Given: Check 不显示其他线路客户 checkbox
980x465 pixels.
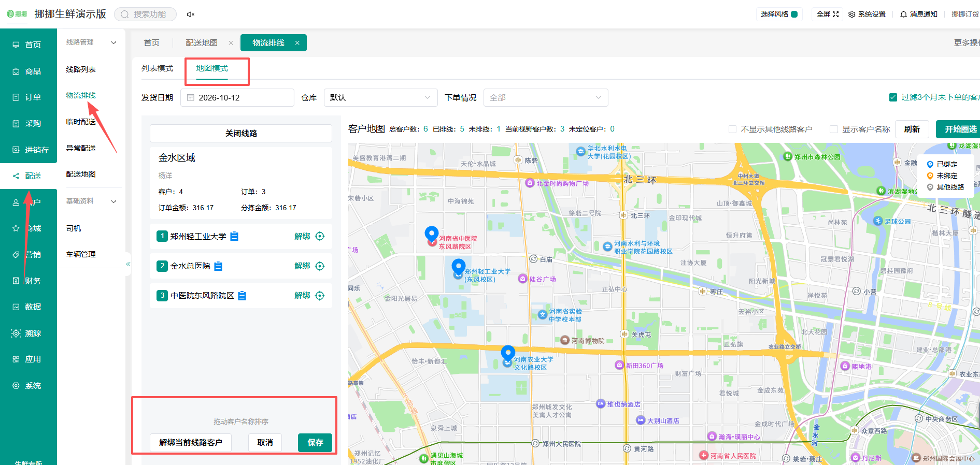Looking at the screenshot, I should coord(732,129).
